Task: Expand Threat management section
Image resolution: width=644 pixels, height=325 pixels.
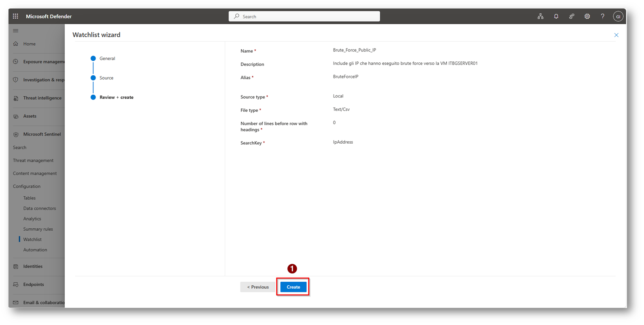Action: pyautogui.click(x=33, y=160)
